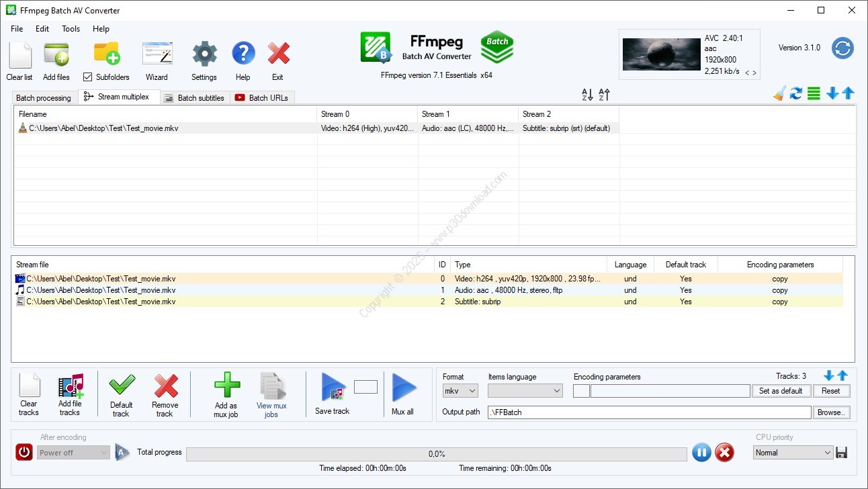Click the sort A to Z icon
The height and width of the screenshot is (489, 868).
tap(587, 95)
